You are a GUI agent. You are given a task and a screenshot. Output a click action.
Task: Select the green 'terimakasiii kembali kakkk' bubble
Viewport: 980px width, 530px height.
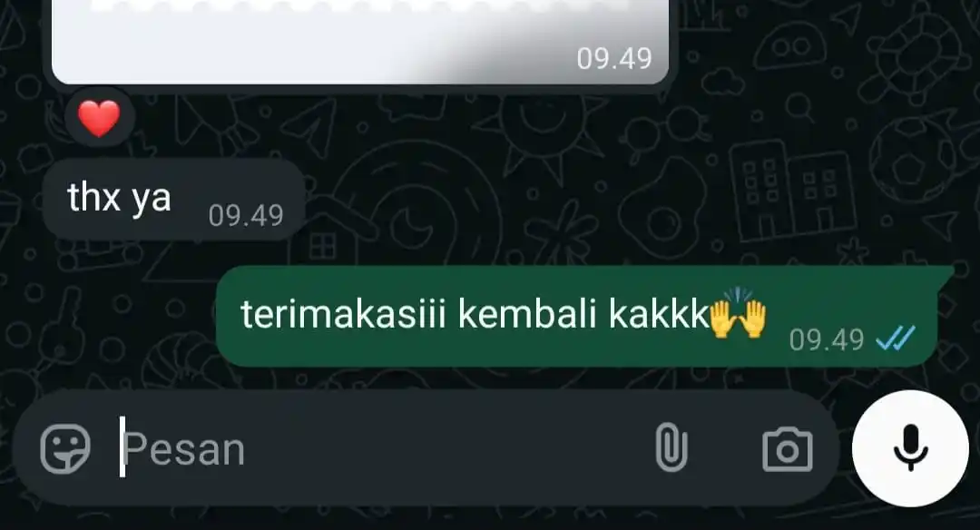pos(576,316)
